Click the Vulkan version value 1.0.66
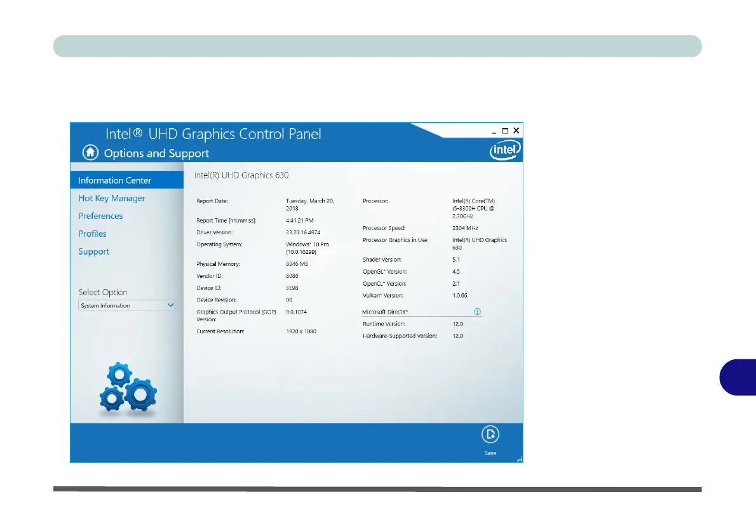 pyautogui.click(x=459, y=295)
